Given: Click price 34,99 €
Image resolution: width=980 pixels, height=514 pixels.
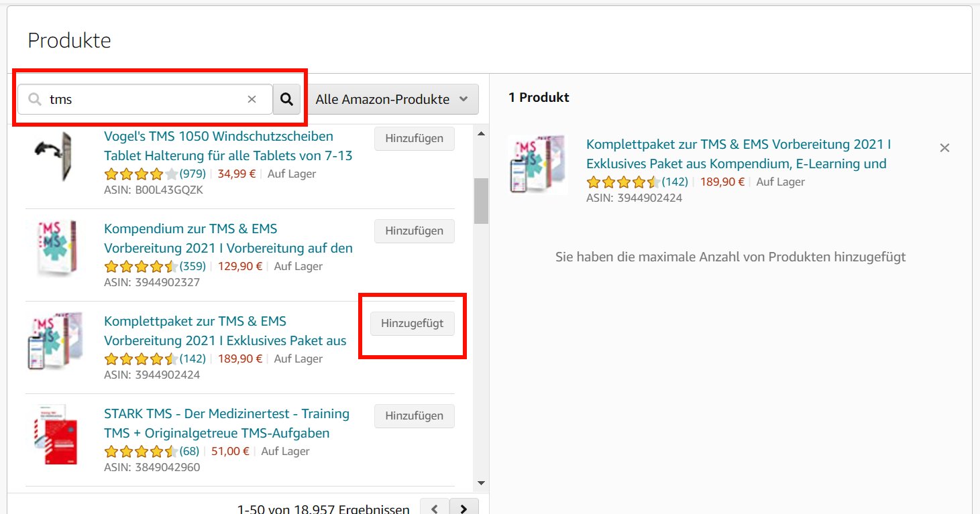Looking at the screenshot, I should coord(237,174).
